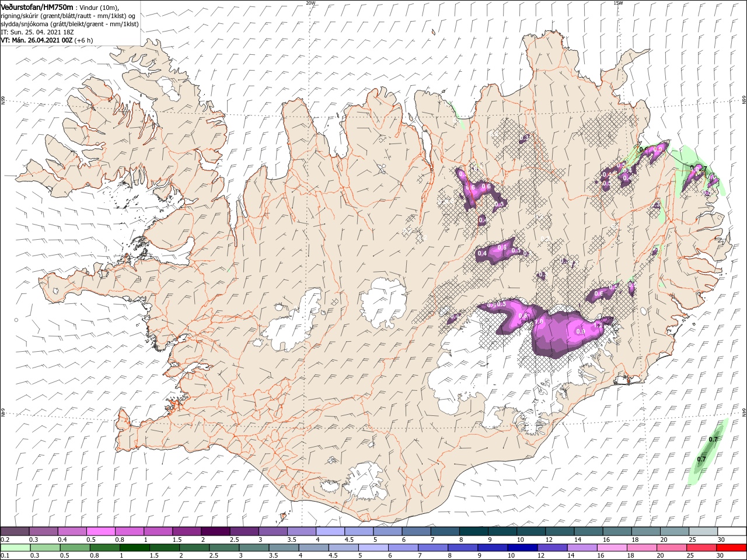Click the 'IT: Sun. 25. 04. 2021 18Z' line
Viewport: 747px width, 560px height.
coord(37,32)
